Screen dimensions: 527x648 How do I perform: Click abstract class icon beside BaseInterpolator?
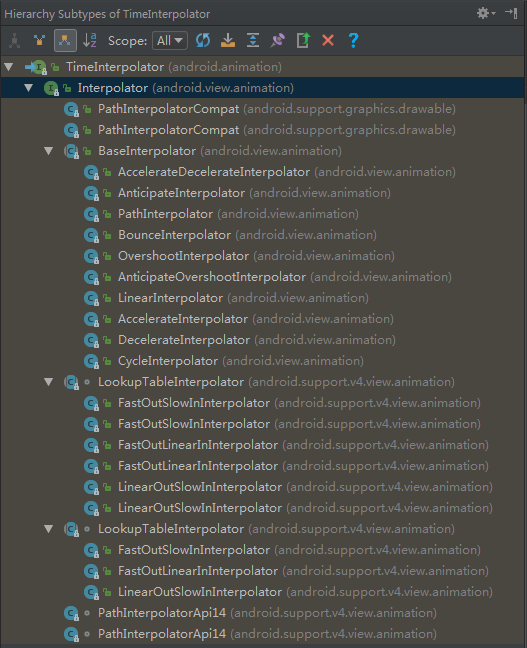pyautogui.click(x=72, y=151)
